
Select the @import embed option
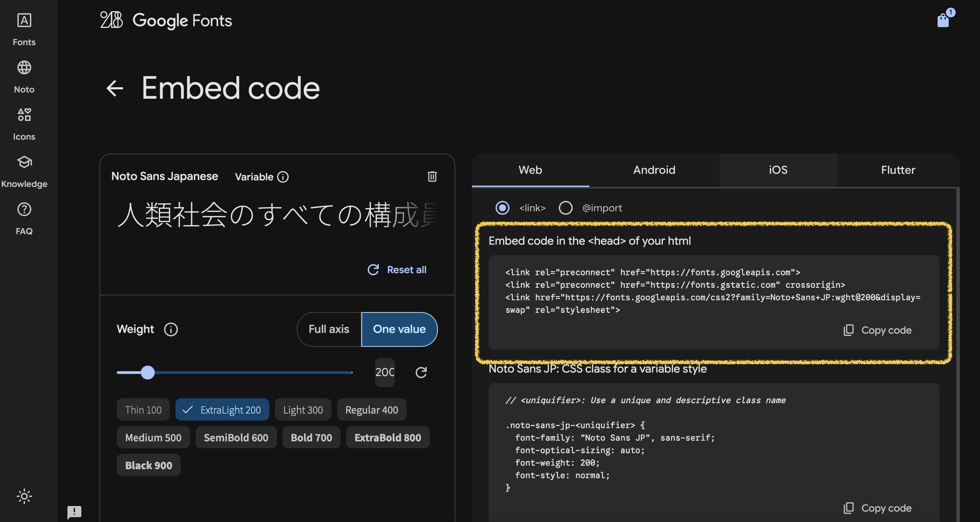(565, 208)
